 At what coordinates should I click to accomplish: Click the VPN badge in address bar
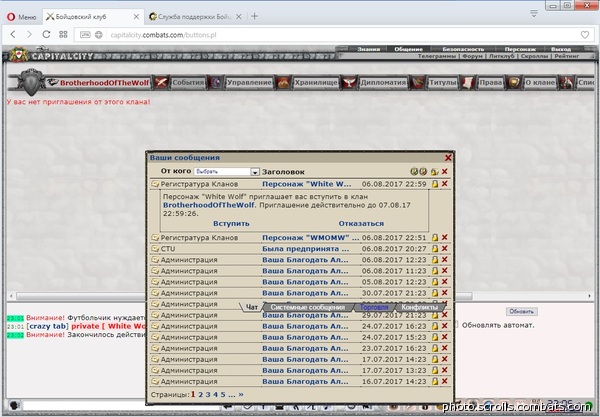pyautogui.click(x=85, y=35)
